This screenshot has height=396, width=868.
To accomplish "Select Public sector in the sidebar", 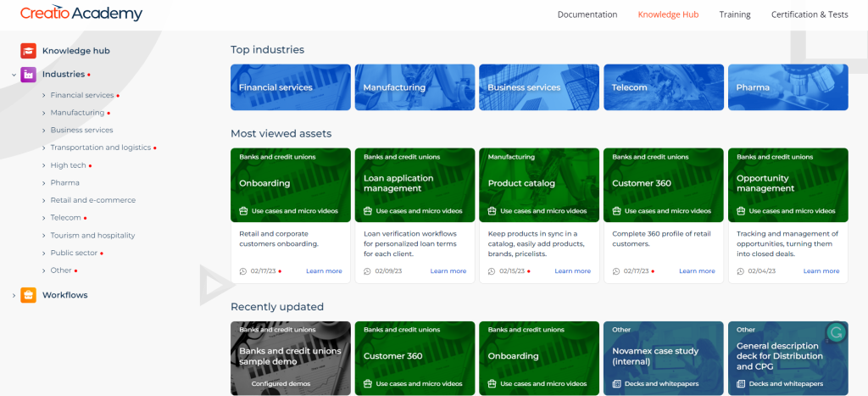I will click(75, 253).
